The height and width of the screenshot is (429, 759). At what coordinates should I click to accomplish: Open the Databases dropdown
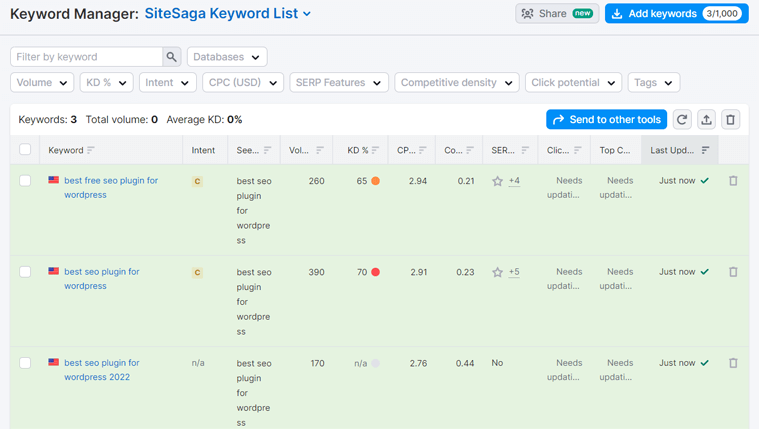227,57
